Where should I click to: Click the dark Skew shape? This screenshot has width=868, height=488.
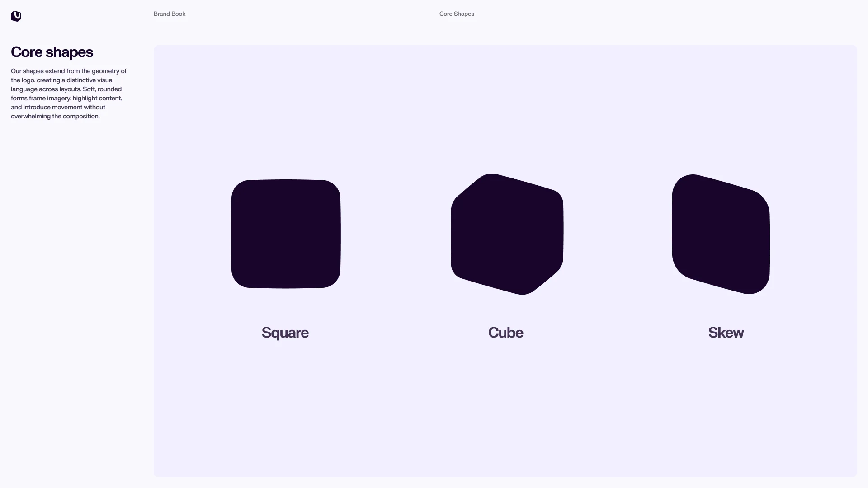tap(721, 234)
